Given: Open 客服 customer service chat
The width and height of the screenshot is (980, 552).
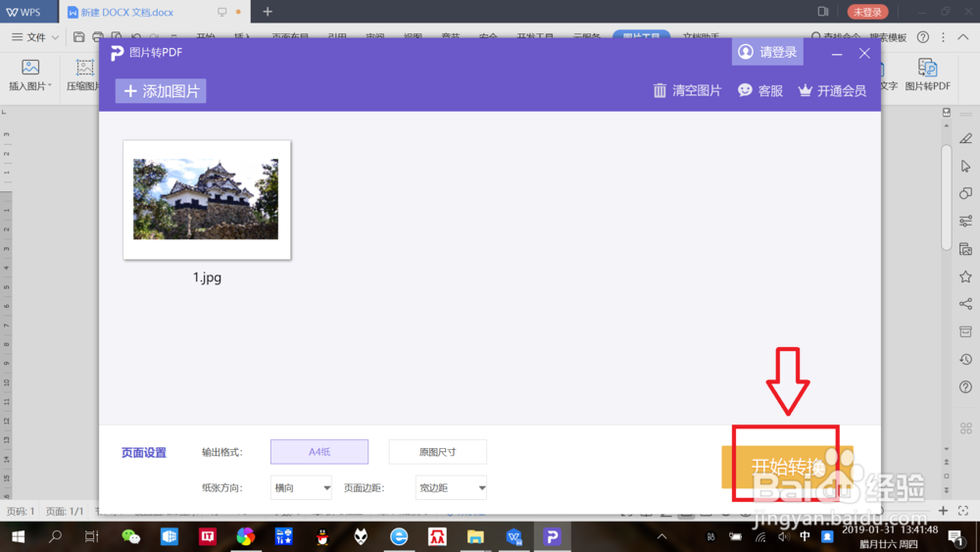Looking at the screenshot, I should [760, 90].
